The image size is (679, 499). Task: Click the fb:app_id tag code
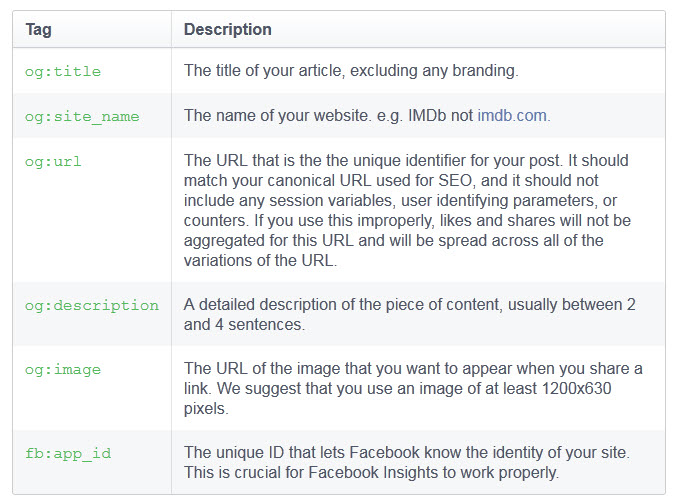(x=68, y=454)
